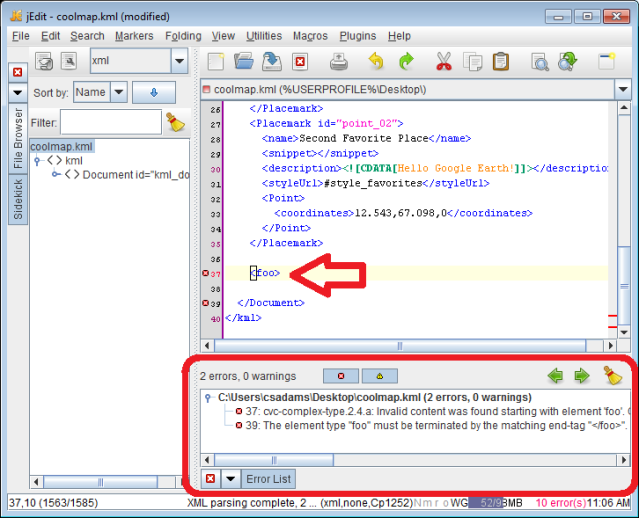The width and height of the screenshot is (639, 518).
Task: Open the File menu
Action: pos(21,36)
